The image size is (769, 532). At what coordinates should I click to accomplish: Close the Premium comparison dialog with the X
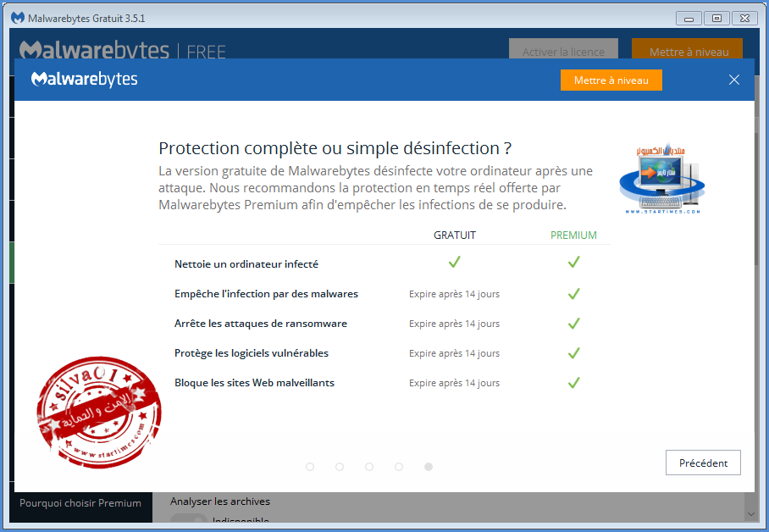pos(733,80)
